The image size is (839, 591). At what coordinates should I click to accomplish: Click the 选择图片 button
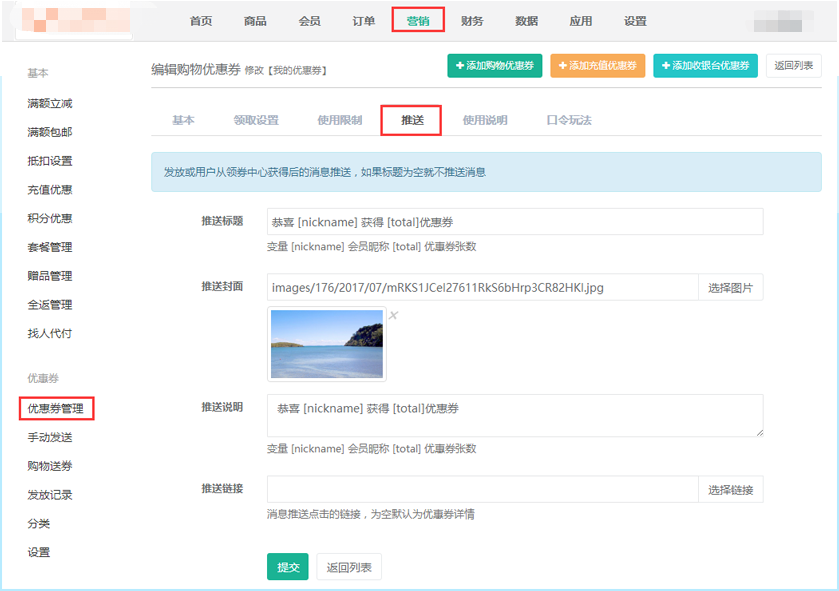click(x=730, y=288)
